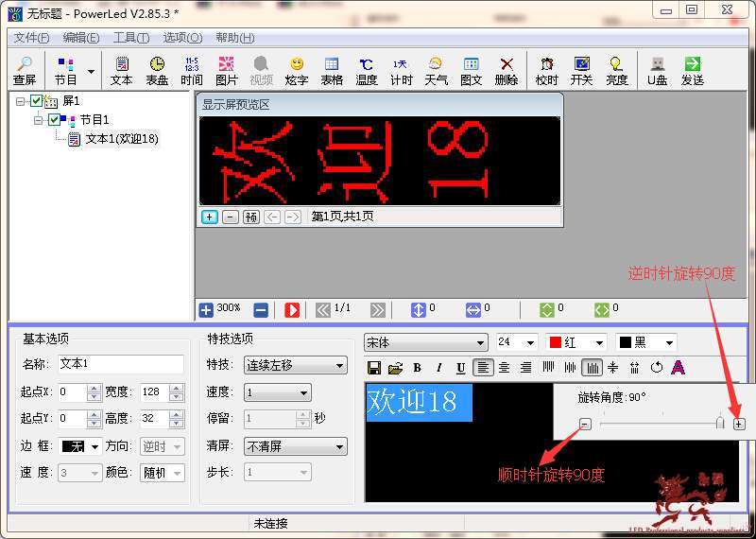Open the 宋体 font dropdown
The height and width of the screenshot is (539, 756).
[426, 342]
